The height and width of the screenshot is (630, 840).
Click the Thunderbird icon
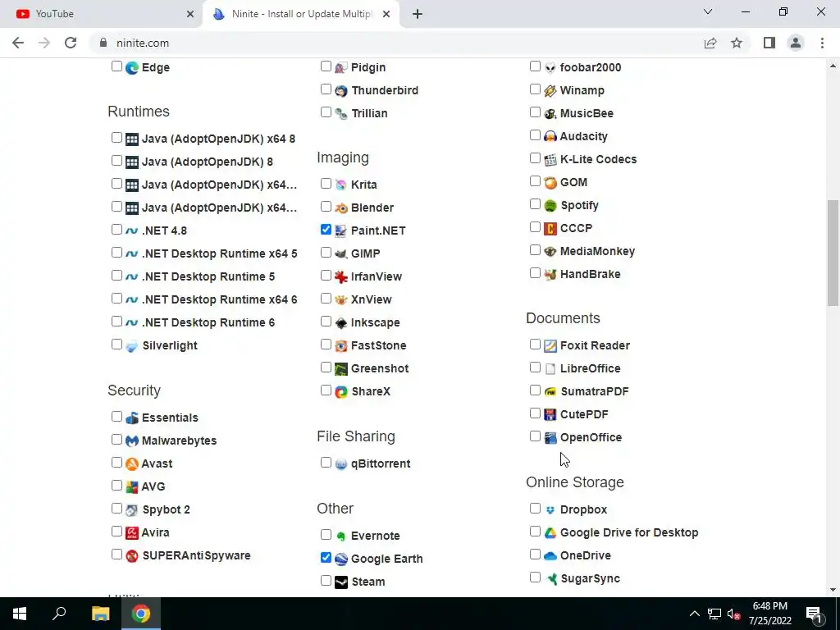[340, 90]
